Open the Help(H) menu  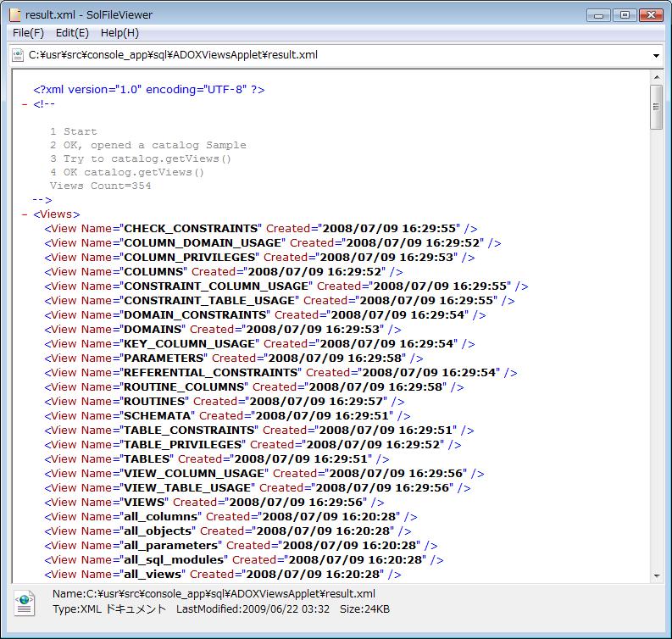[x=119, y=33]
